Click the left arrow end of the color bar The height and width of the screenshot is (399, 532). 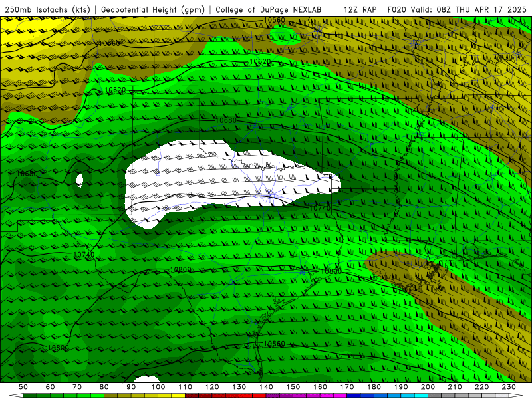15,396
